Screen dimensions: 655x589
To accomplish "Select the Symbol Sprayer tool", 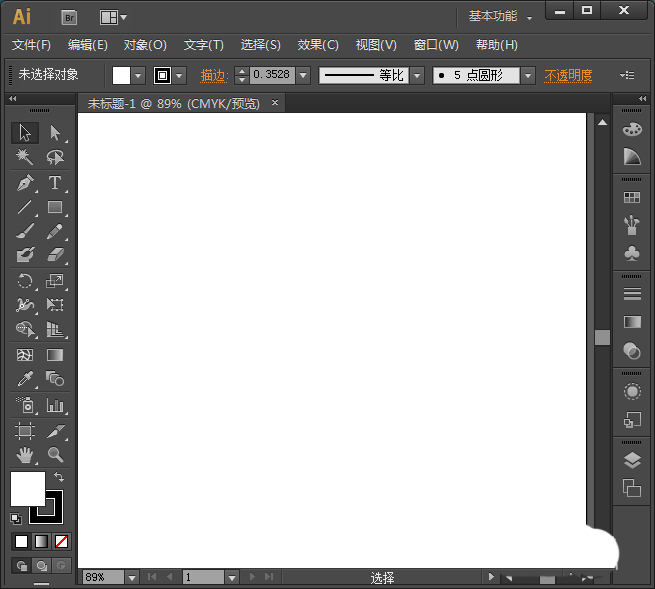I will pyautogui.click(x=25, y=405).
